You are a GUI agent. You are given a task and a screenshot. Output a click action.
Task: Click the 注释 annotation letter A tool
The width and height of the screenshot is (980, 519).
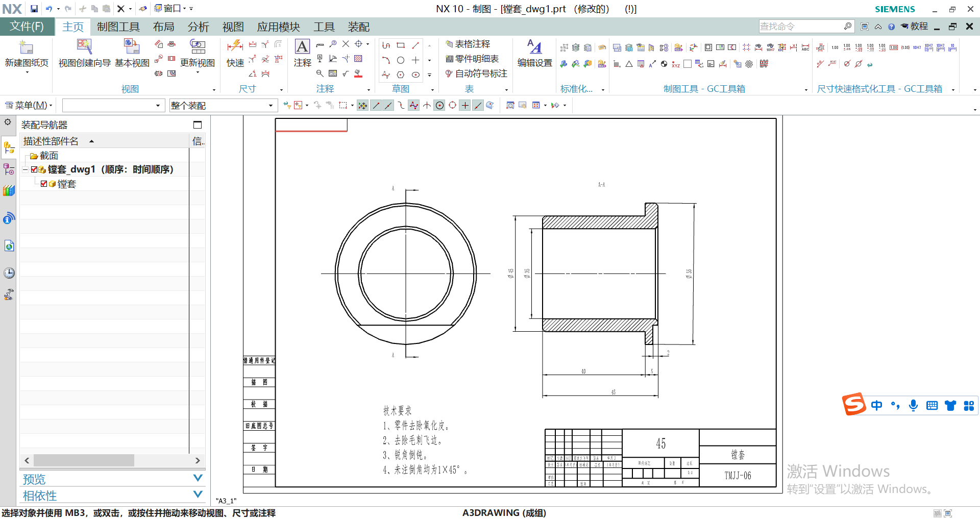[302, 47]
